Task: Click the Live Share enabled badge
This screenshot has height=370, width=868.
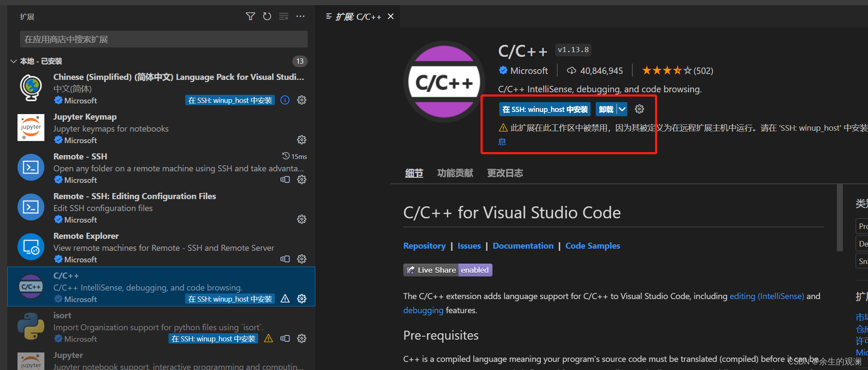Action: [x=448, y=270]
